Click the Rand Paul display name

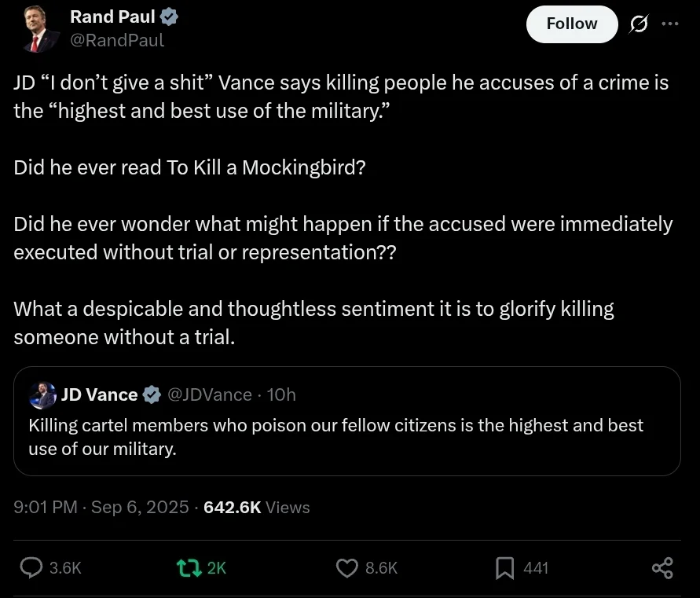112,17
